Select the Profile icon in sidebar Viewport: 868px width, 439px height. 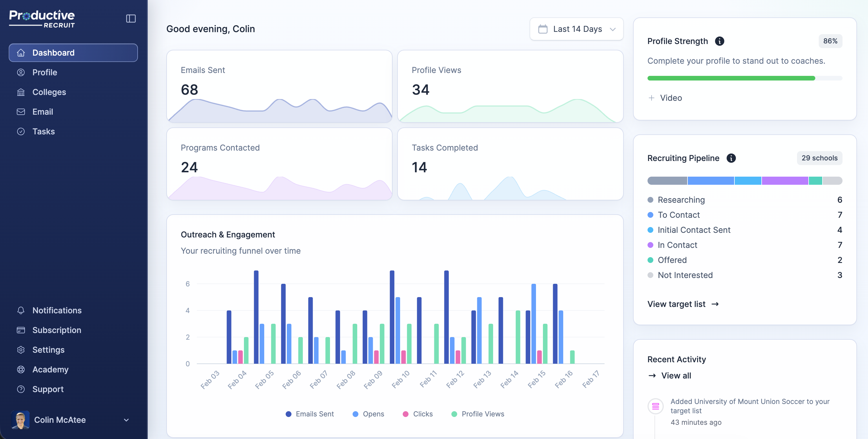(21, 72)
